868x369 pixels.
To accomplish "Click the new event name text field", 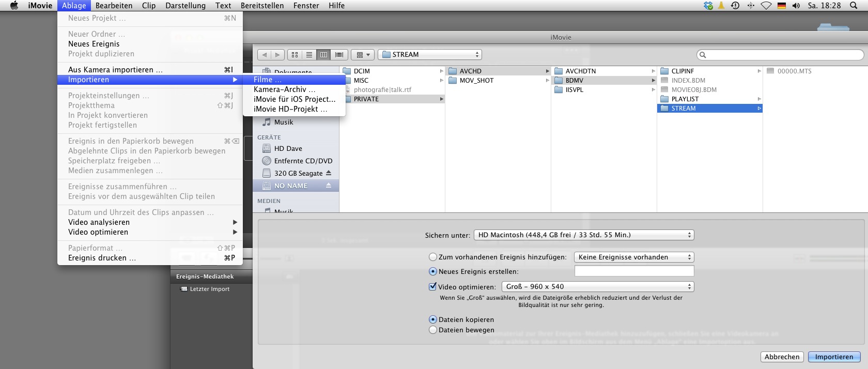I will [634, 271].
